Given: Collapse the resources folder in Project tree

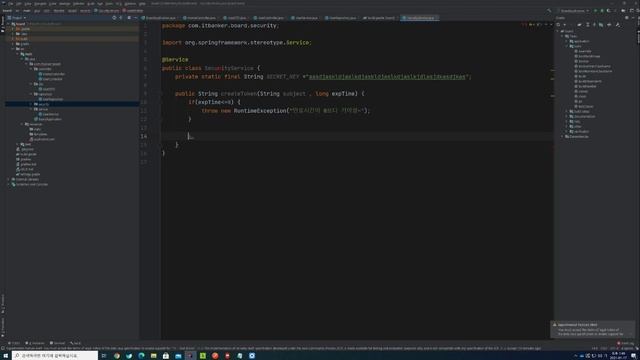Looking at the screenshot, I should (x=22, y=124).
